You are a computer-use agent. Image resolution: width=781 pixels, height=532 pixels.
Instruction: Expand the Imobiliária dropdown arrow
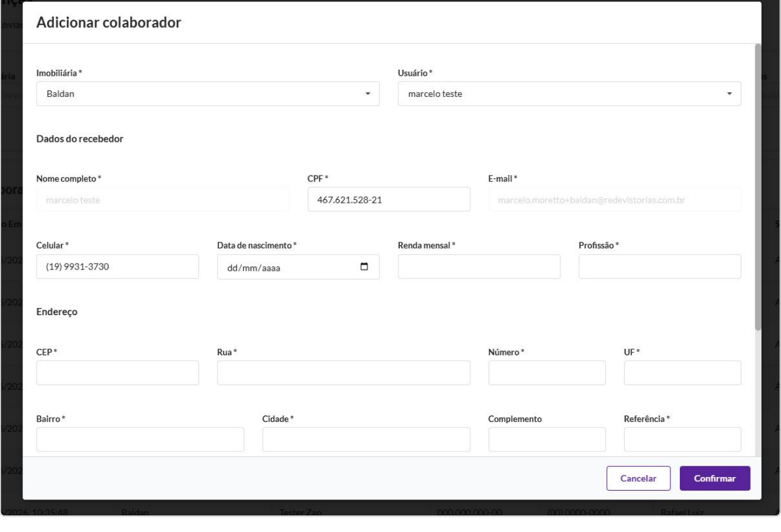pyautogui.click(x=367, y=93)
